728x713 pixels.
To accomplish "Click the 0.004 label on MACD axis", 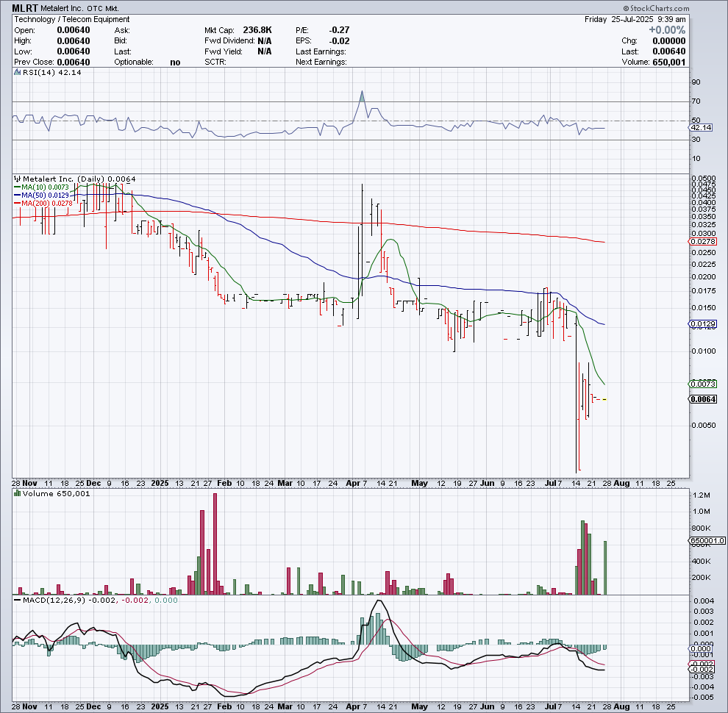I will click(704, 601).
